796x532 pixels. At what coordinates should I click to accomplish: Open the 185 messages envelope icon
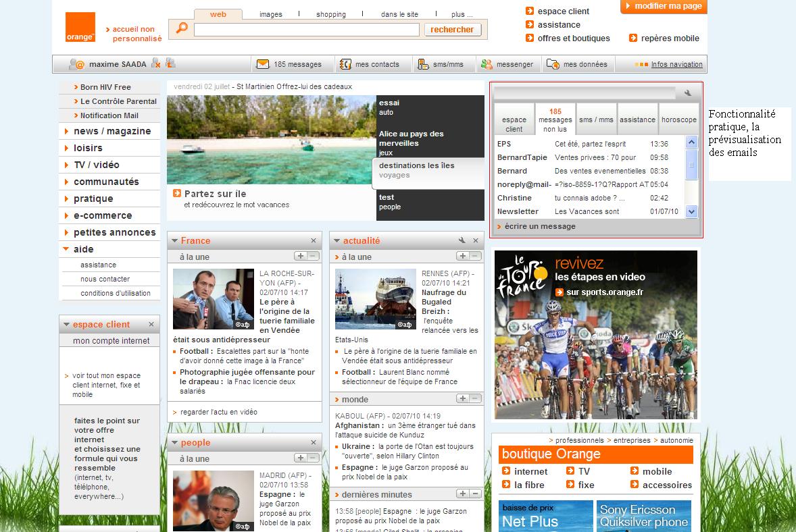pyautogui.click(x=262, y=64)
